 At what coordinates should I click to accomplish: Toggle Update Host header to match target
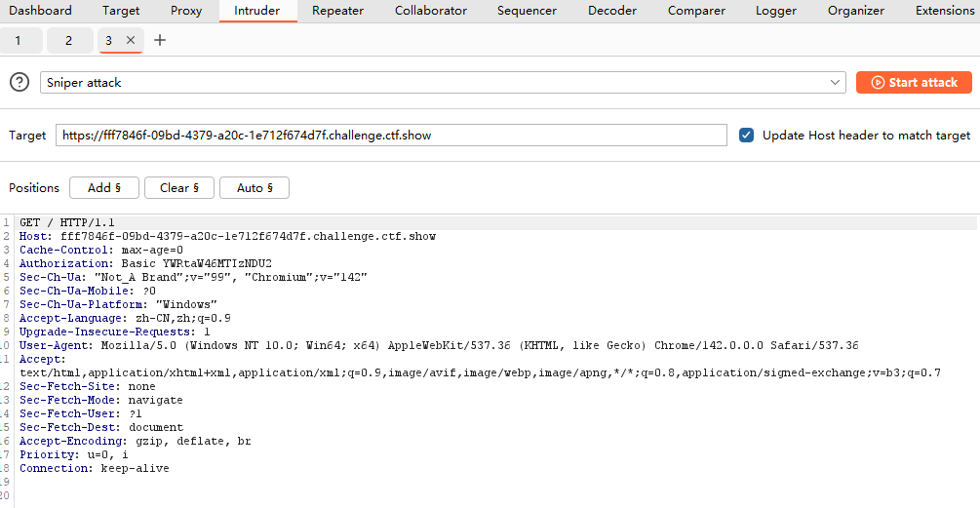747,136
